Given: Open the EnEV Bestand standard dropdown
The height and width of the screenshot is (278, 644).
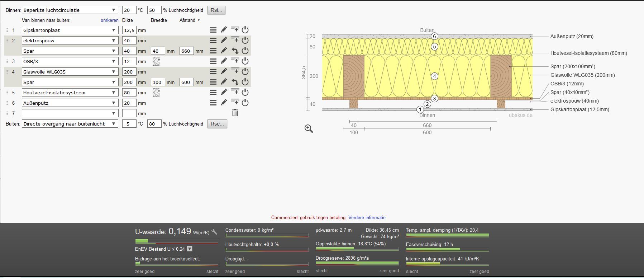Looking at the screenshot, I should click(x=190, y=249).
